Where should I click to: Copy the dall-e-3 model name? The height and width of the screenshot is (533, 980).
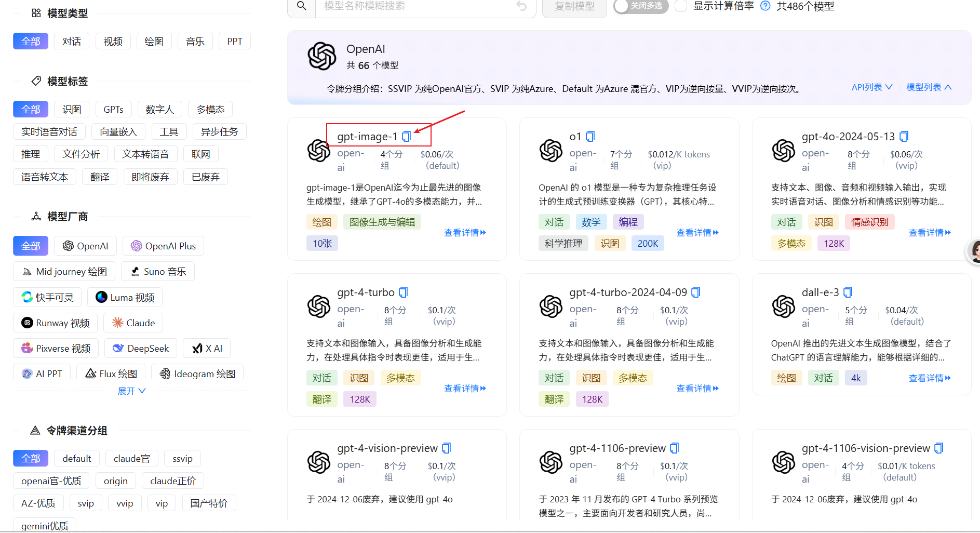click(848, 292)
